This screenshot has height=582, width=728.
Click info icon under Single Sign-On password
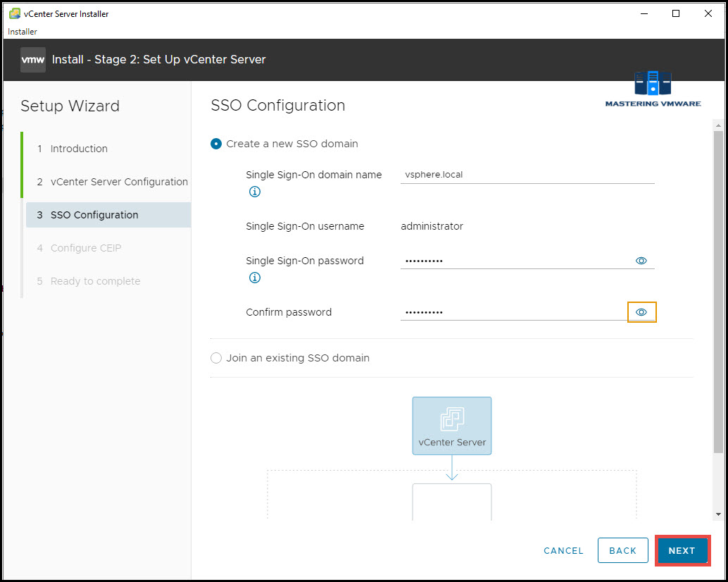click(255, 278)
